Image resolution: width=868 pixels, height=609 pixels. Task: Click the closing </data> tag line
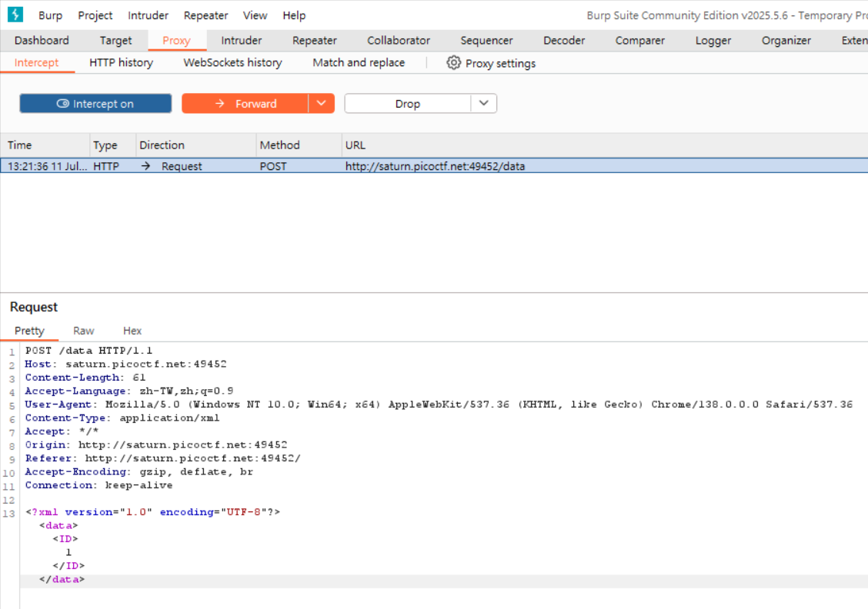pyautogui.click(x=62, y=580)
